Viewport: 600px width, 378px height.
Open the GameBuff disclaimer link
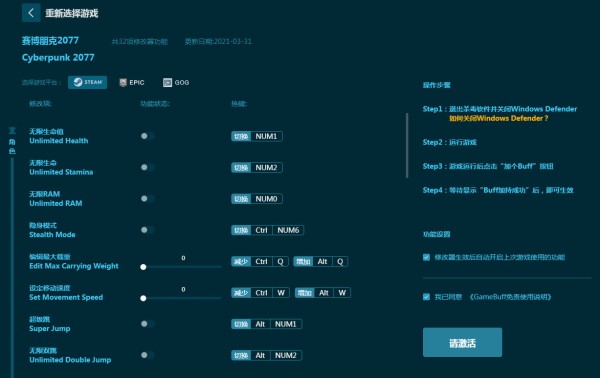[x=510, y=297]
